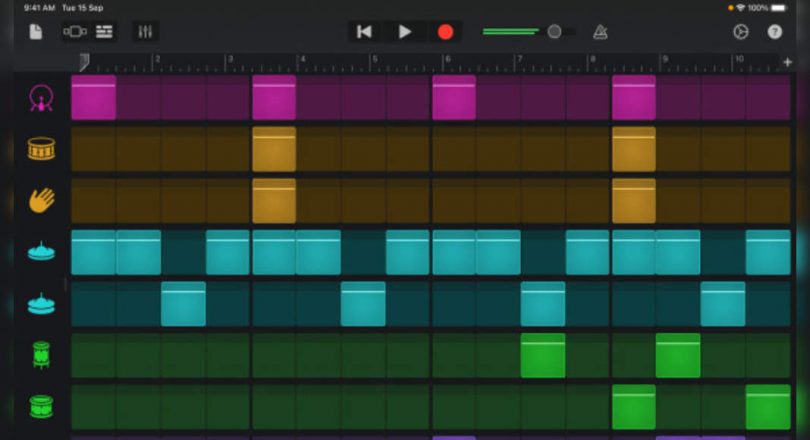Select the high tom row icon

pos(41,355)
